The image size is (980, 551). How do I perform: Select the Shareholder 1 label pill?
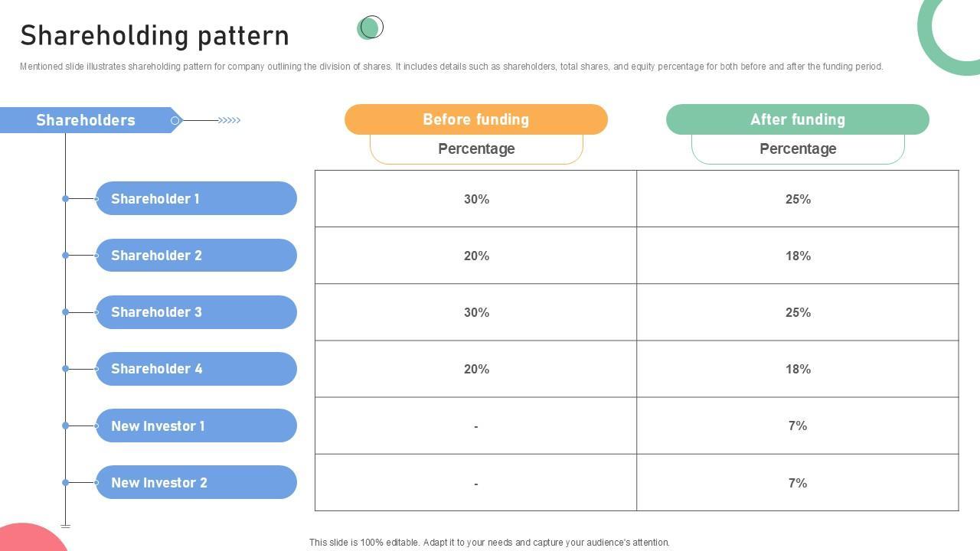point(196,199)
